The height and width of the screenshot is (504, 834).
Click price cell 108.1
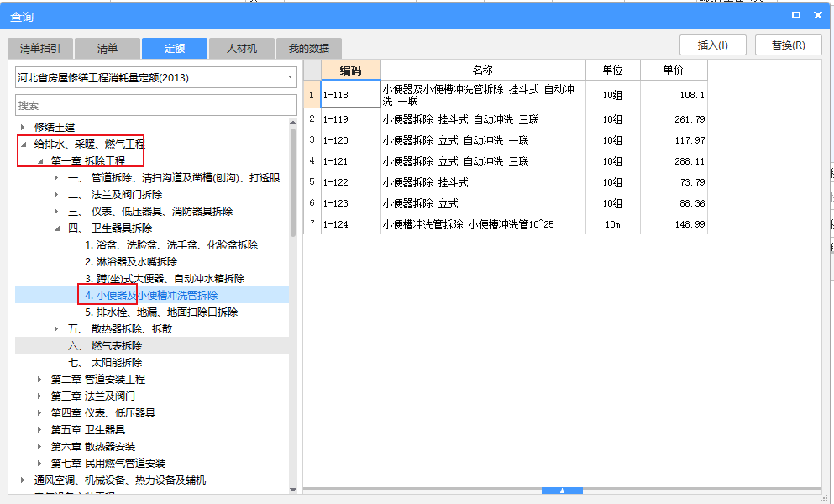674,95
